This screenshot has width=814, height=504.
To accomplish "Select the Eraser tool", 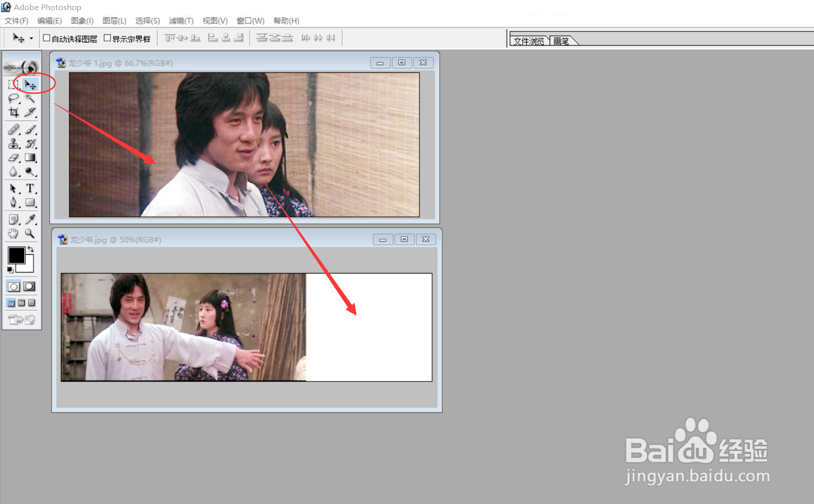I will pyautogui.click(x=14, y=158).
